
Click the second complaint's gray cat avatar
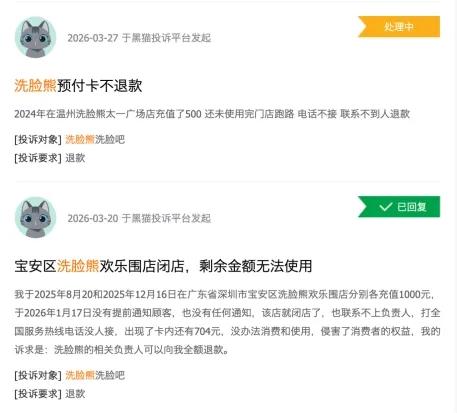36,217
